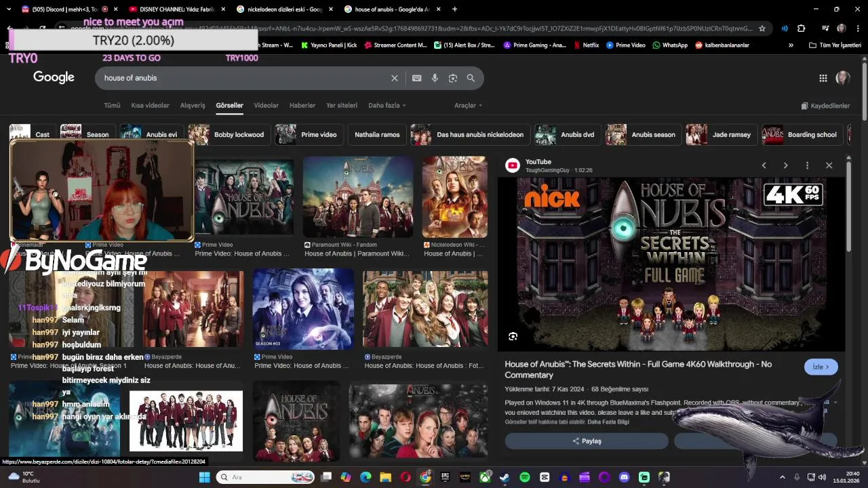Filter by Das haus anubis nickelodeon chip
This screenshot has height=488, width=868.
470,134
